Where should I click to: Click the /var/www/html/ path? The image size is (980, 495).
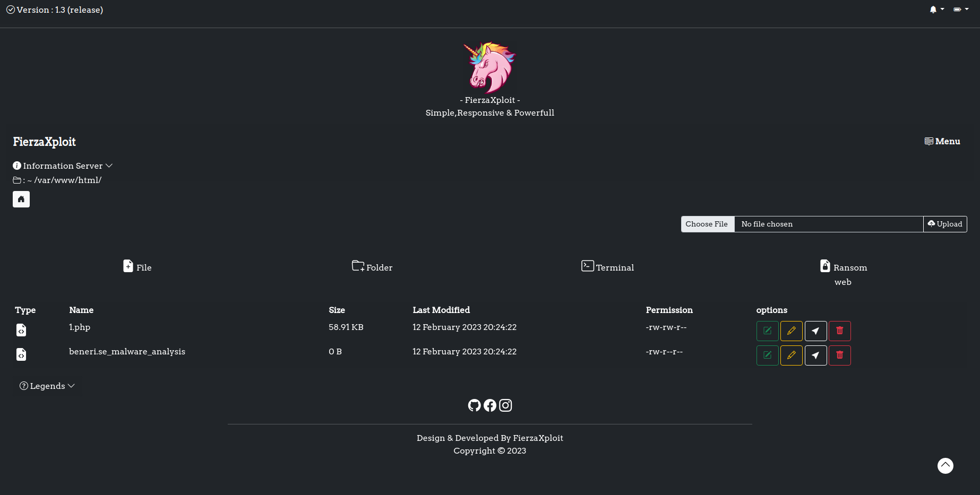[x=68, y=180]
